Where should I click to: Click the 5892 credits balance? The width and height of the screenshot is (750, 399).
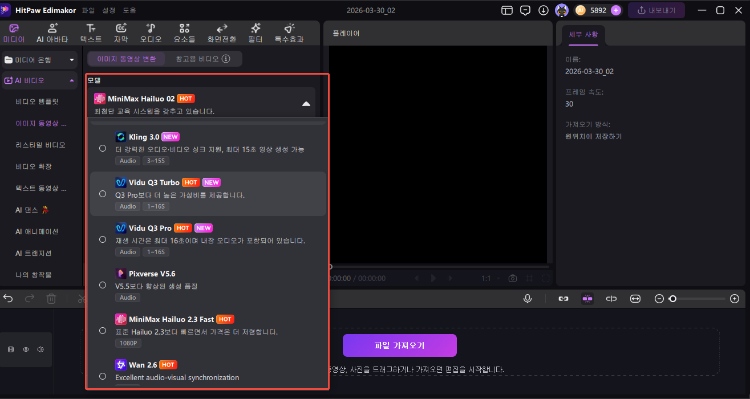(598, 10)
